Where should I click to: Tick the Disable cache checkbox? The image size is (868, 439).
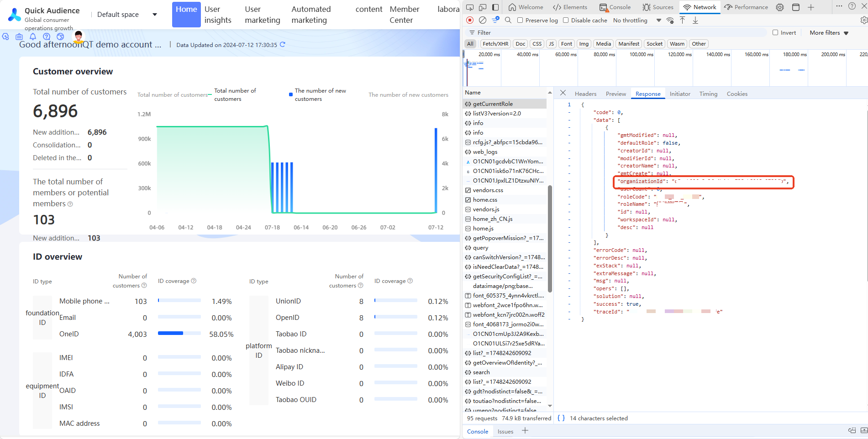[x=566, y=20]
